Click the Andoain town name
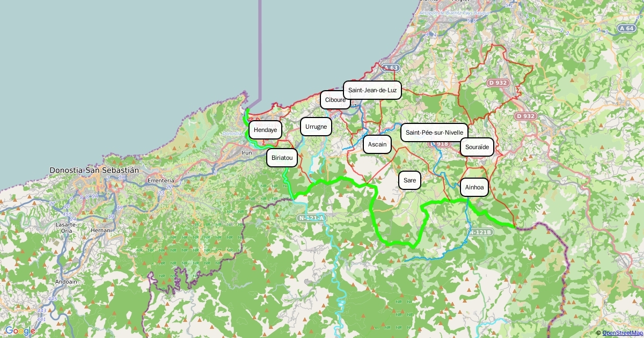644x338 pixels. point(66,282)
